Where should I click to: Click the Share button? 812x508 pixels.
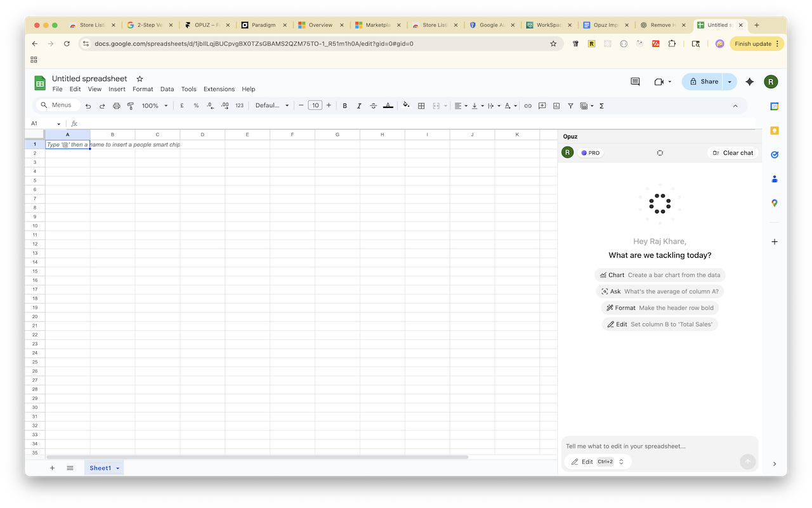704,82
